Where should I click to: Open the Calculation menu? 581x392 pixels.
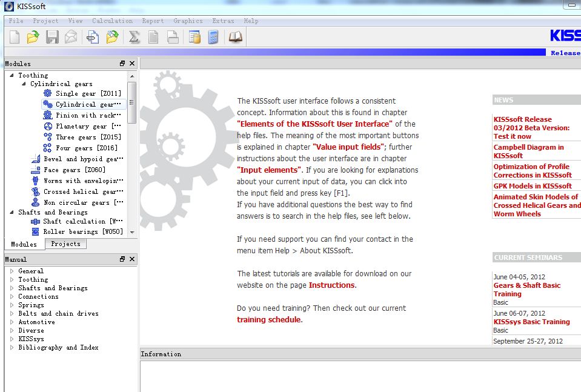click(112, 21)
